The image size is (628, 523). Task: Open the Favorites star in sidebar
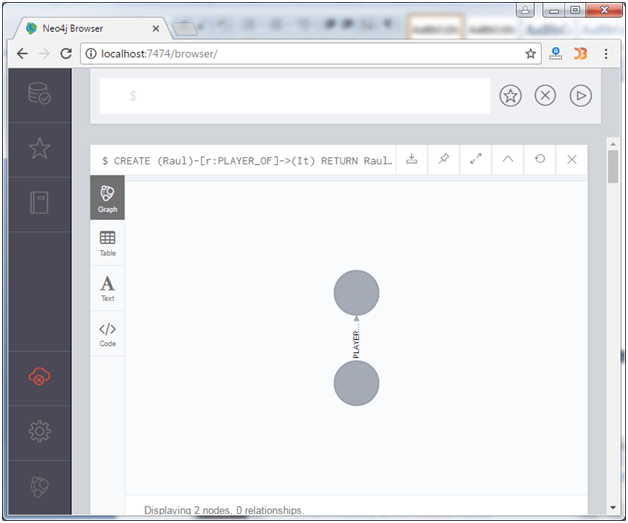(x=39, y=148)
